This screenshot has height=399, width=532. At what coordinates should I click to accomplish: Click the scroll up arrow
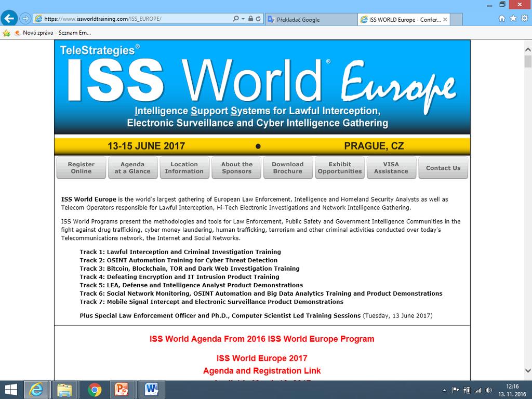coord(528,49)
